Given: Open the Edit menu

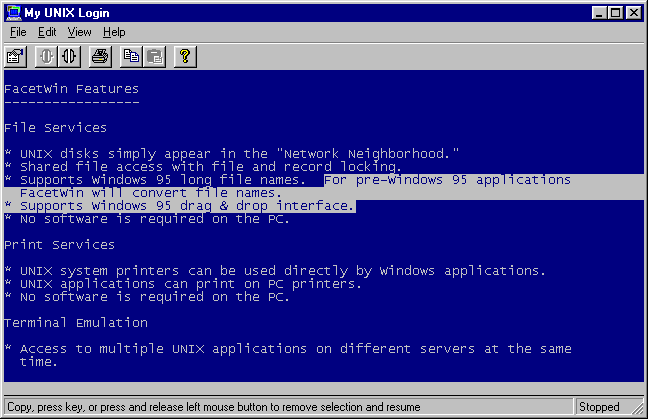Looking at the screenshot, I should click(47, 32).
